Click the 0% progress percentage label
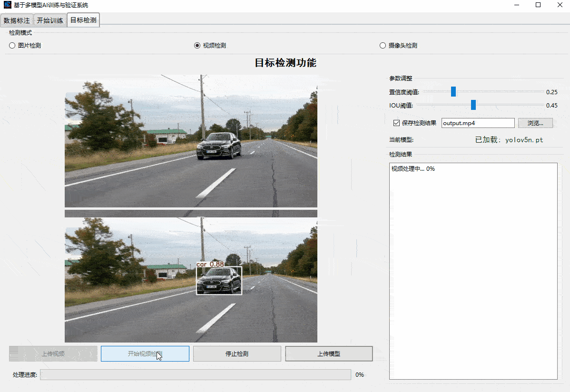The image size is (570, 392). (360, 374)
